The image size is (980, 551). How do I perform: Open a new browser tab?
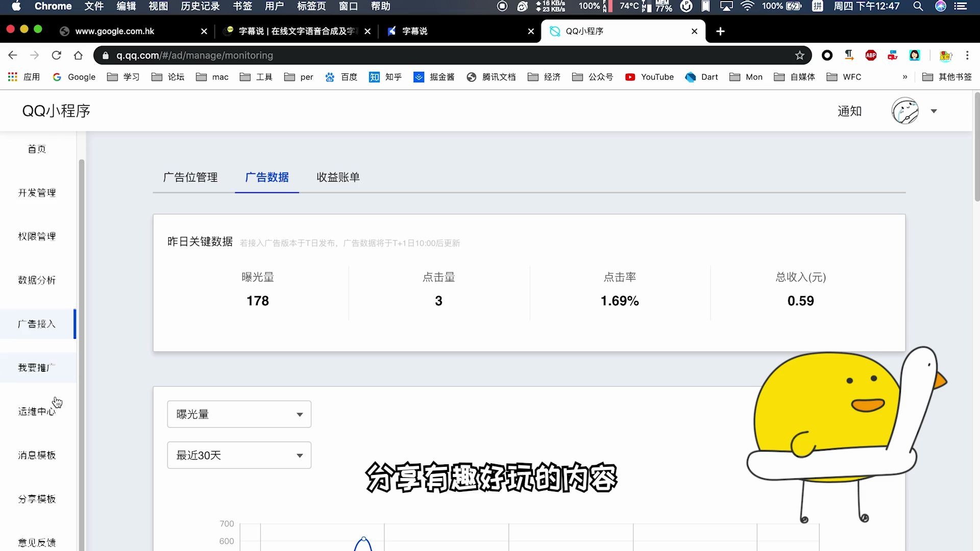(720, 31)
